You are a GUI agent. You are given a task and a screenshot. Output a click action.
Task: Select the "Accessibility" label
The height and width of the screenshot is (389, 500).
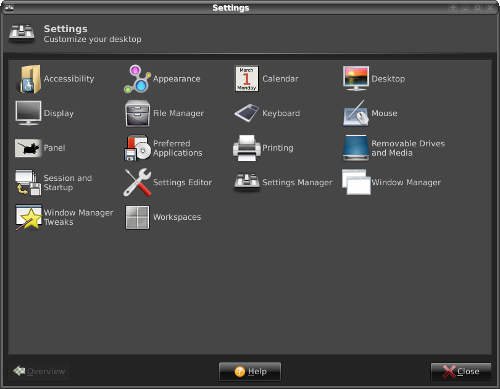coord(69,79)
